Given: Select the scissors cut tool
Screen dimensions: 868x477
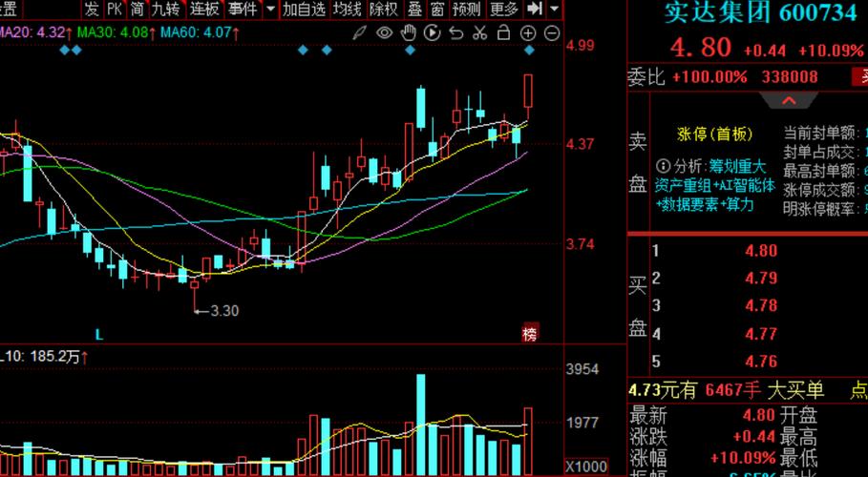Looking at the screenshot, I should pyautogui.click(x=479, y=32).
